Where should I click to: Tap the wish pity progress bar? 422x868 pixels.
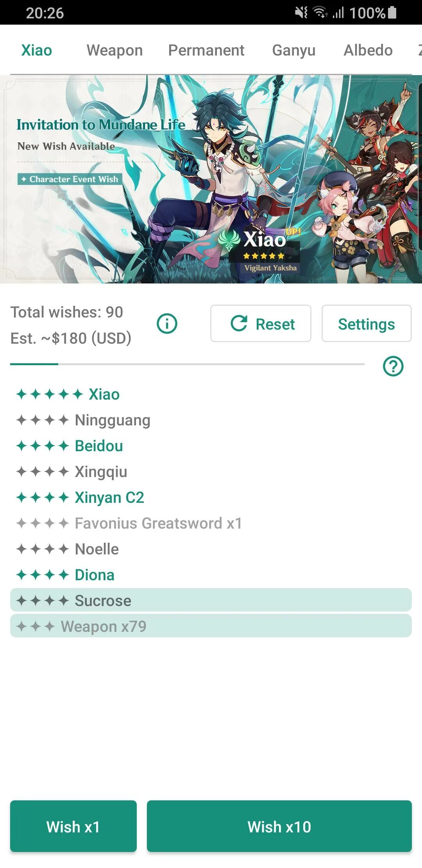(x=187, y=364)
